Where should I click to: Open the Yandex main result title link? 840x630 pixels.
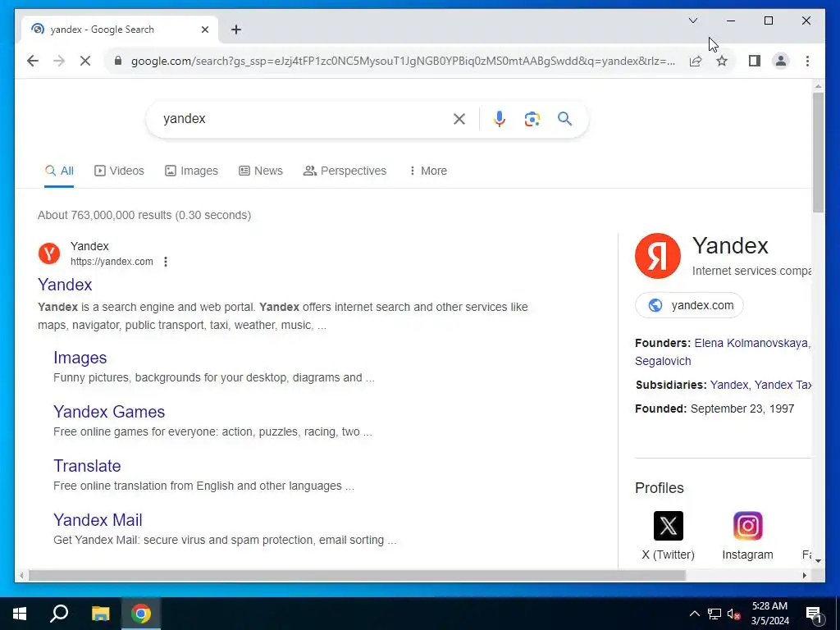coord(65,285)
